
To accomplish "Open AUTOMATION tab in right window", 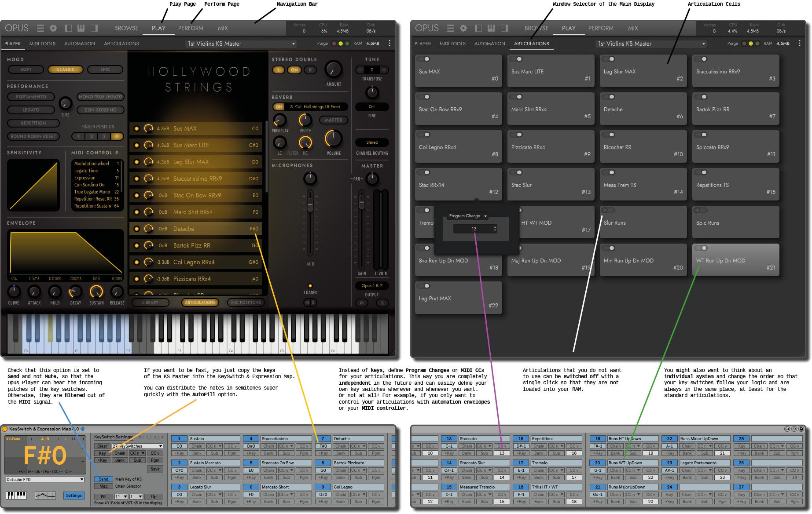I will (489, 44).
